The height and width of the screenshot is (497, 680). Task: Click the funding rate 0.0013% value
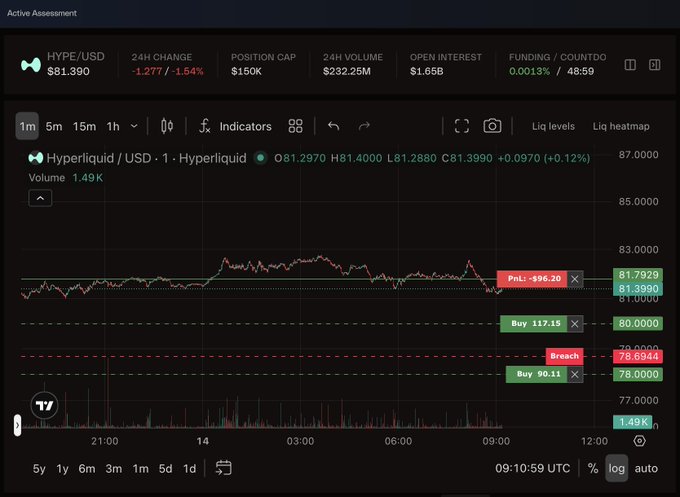click(x=529, y=72)
